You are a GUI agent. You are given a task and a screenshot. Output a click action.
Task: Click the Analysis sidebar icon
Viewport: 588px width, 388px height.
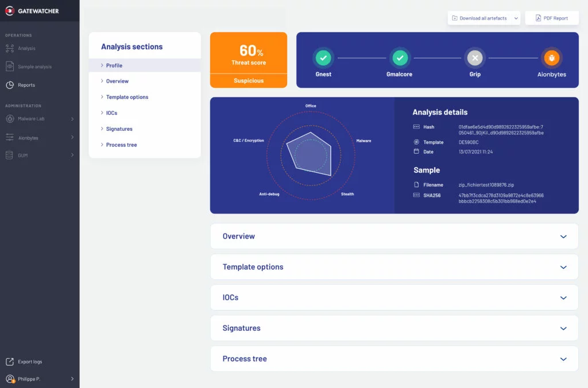click(x=10, y=48)
